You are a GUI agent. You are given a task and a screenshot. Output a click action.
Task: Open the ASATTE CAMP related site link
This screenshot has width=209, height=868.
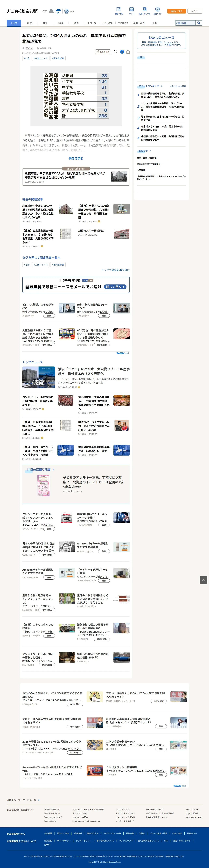[x=192, y=809]
